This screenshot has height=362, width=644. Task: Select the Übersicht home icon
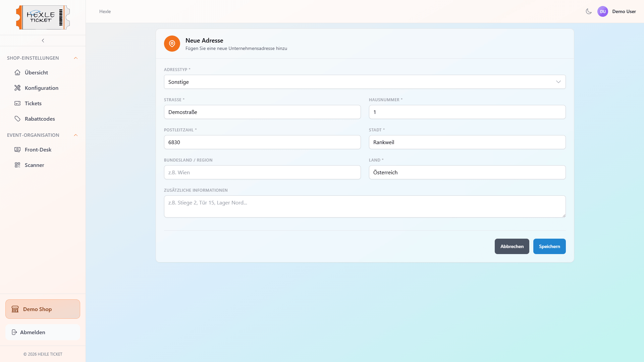(x=17, y=72)
